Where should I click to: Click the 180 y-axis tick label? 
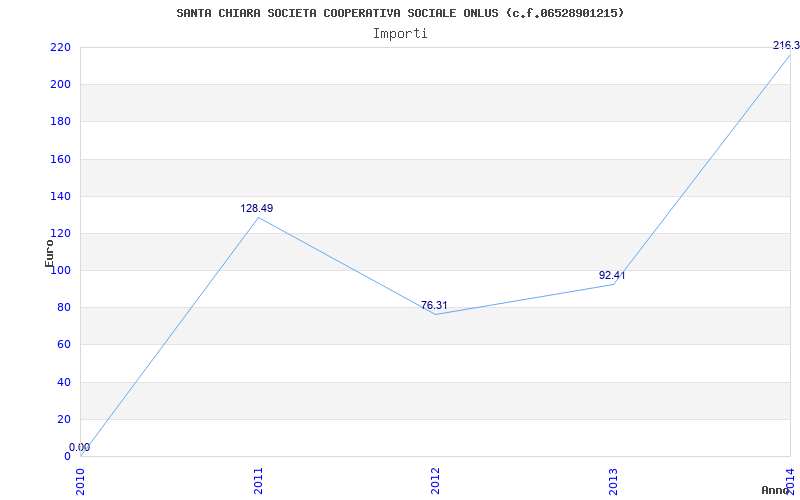tap(60, 122)
